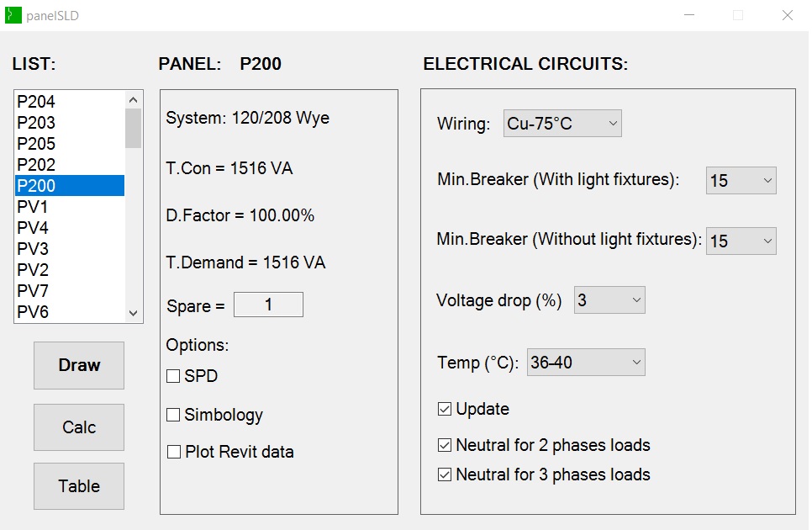Click the Calc button
This screenshot has height=530, width=812.
click(x=79, y=427)
